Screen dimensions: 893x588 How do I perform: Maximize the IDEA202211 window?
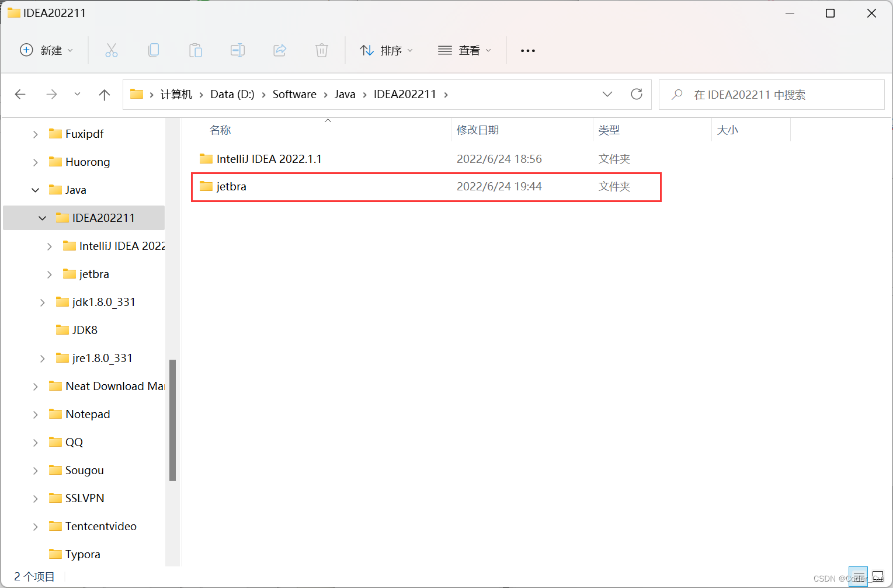click(x=830, y=13)
